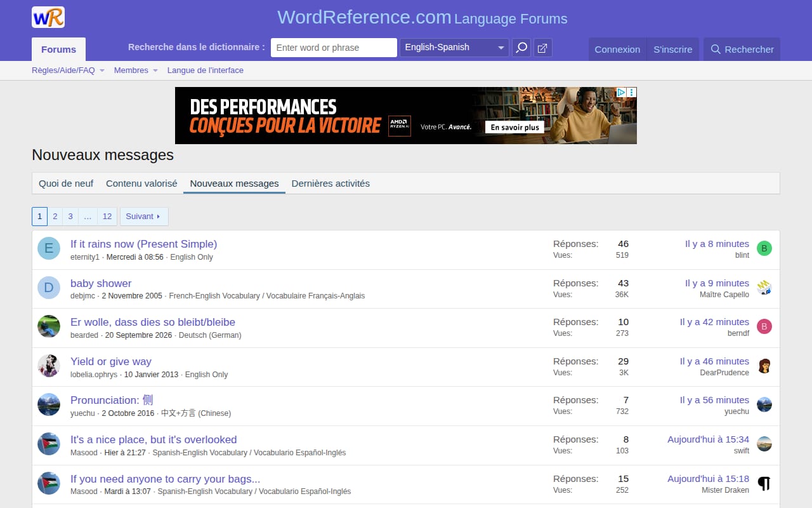Screen dimensions: 812x508
Task: Open the English-Spanish dictionary dropdown
Action: coord(454,48)
